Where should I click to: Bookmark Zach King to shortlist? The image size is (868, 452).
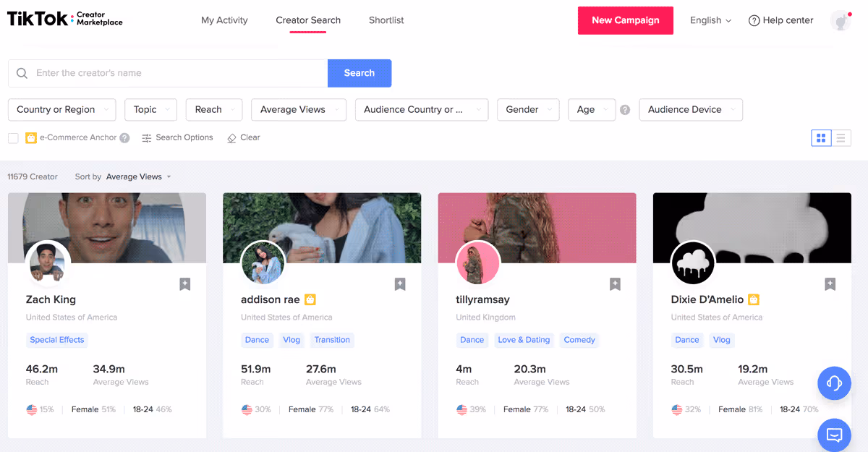(185, 284)
